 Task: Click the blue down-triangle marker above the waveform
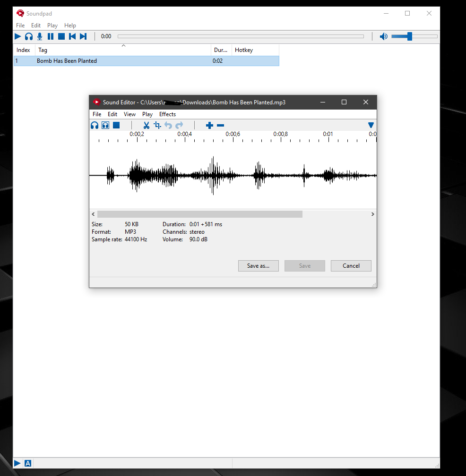[371, 125]
